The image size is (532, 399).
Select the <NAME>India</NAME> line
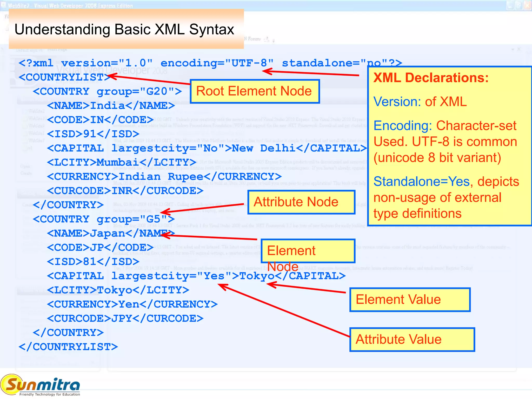click(x=111, y=105)
